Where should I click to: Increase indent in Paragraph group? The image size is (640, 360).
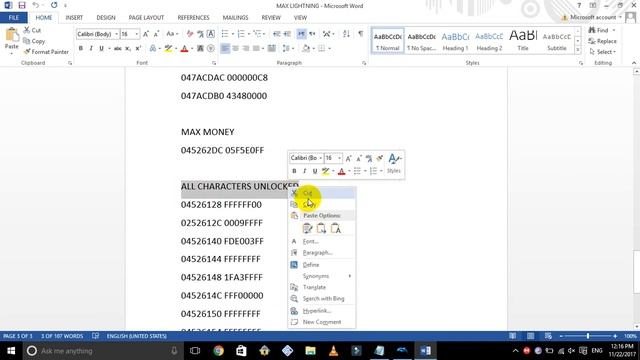pyautogui.click(x=287, y=34)
